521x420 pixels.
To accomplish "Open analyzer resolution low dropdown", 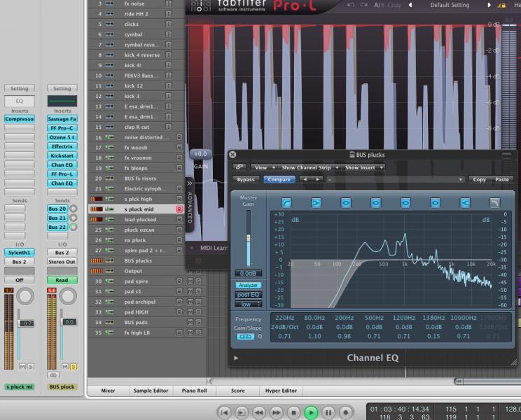I will pyautogui.click(x=248, y=304).
